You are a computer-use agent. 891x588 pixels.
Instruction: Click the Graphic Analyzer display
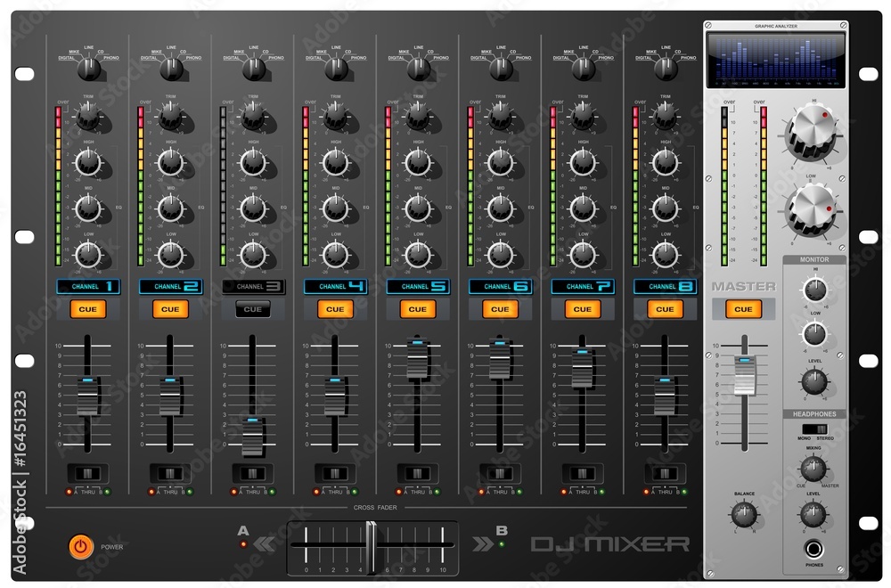pyautogui.click(x=776, y=60)
